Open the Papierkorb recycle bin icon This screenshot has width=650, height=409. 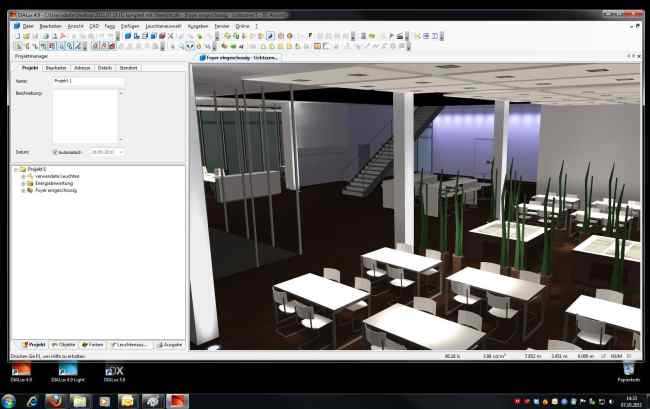click(x=628, y=371)
